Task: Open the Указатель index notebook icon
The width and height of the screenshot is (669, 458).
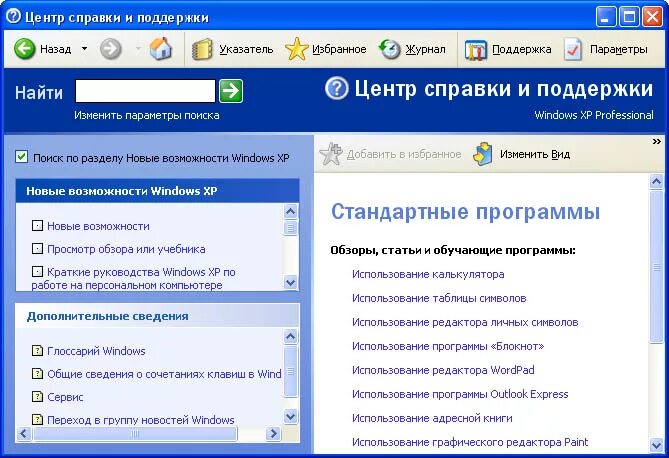Action: tap(202, 49)
